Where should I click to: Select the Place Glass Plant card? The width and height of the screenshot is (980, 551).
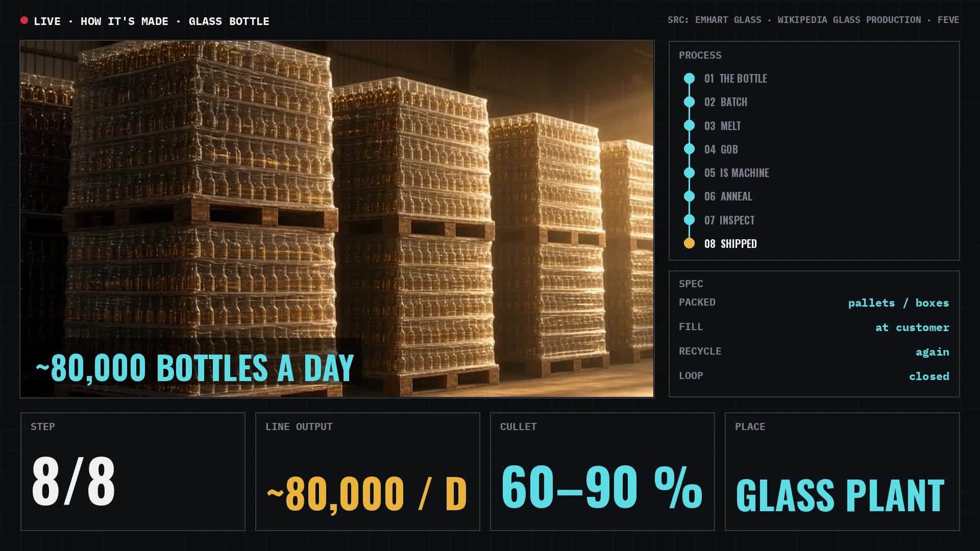tap(842, 471)
